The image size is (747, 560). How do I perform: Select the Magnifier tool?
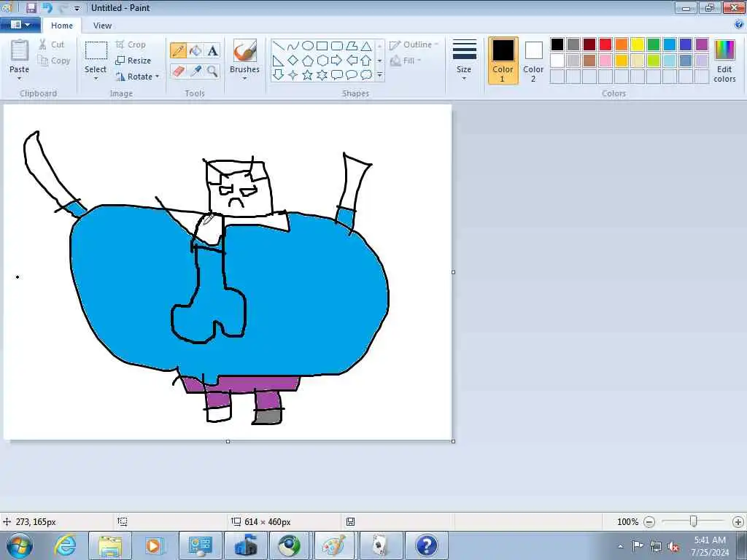coord(212,71)
